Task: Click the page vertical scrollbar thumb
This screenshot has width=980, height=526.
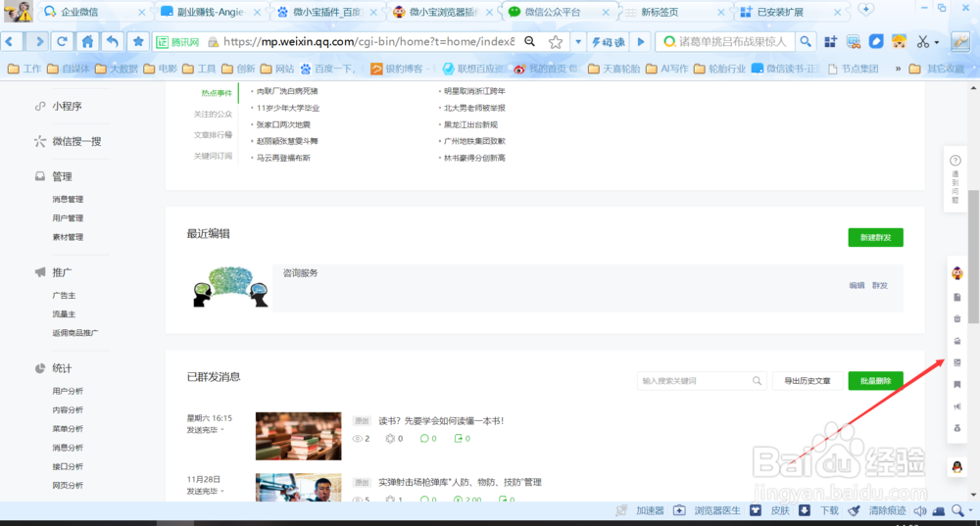Action: (973, 256)
